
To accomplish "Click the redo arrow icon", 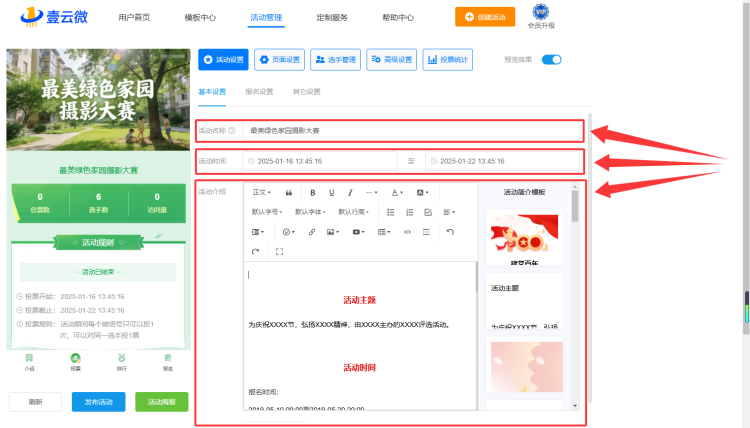I will click(255, 252).
